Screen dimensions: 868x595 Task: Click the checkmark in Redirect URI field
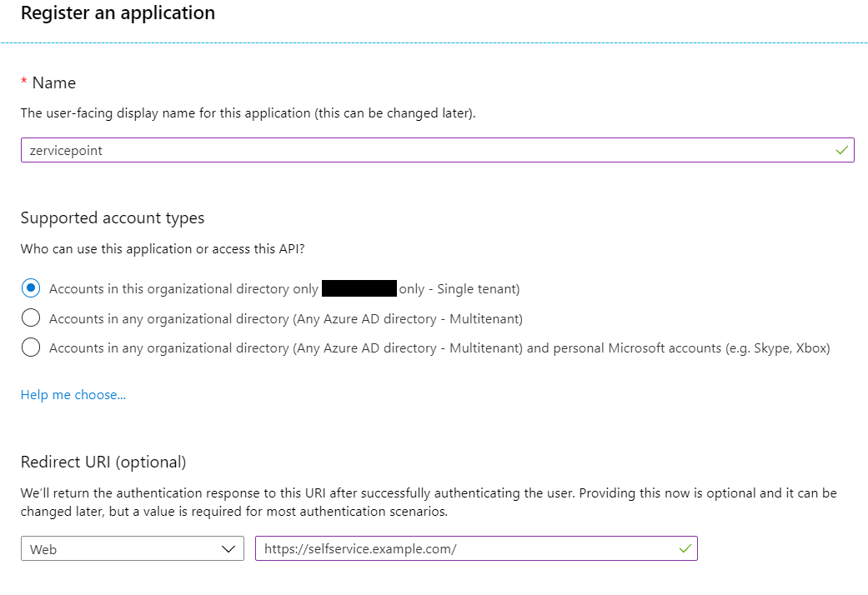(x=684, y=548)
